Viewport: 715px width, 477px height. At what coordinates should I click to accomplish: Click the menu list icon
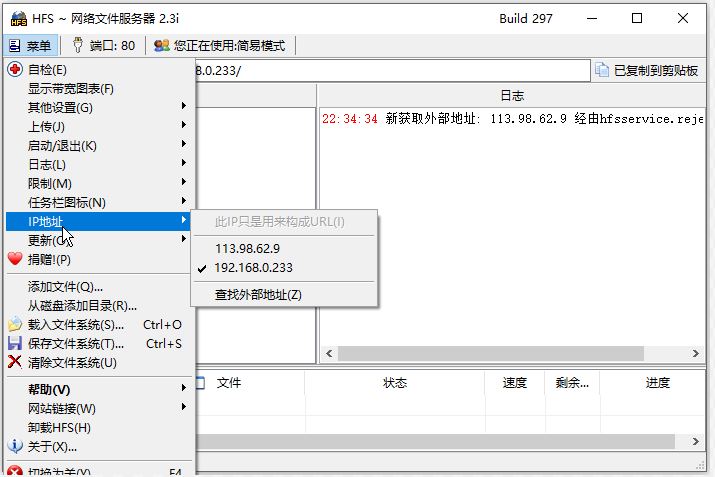(x=15, y=45)
